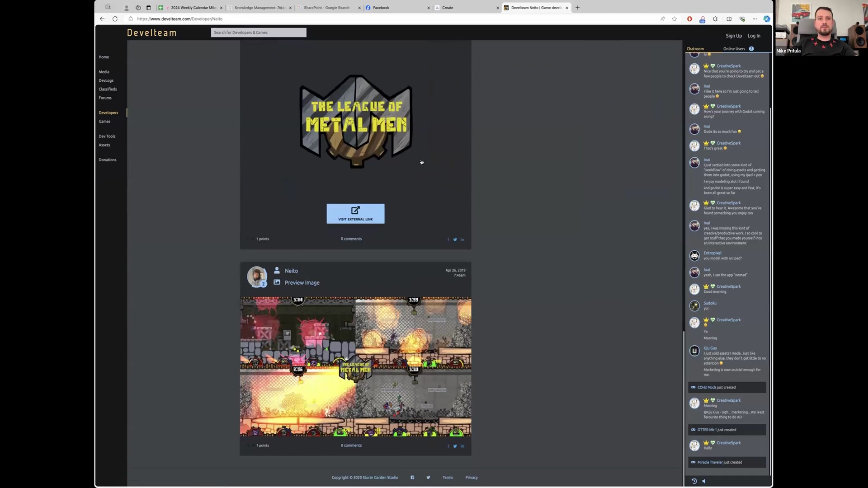Click Sign Up link

pos(734,36)
